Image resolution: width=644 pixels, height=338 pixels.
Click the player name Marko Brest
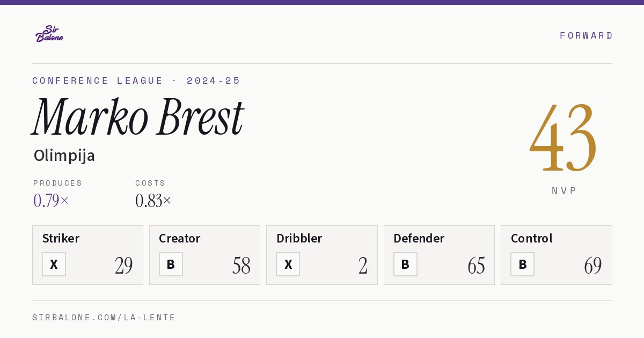(x=138, y=117)
